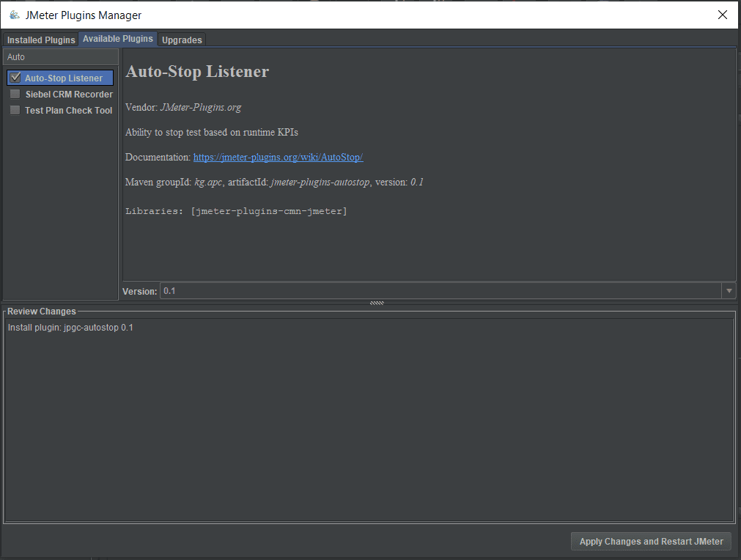Click the Maven groupId kg.apc line
Image resolution: width=741 pixels, height=560 pixels.
(x=274, y=182)
